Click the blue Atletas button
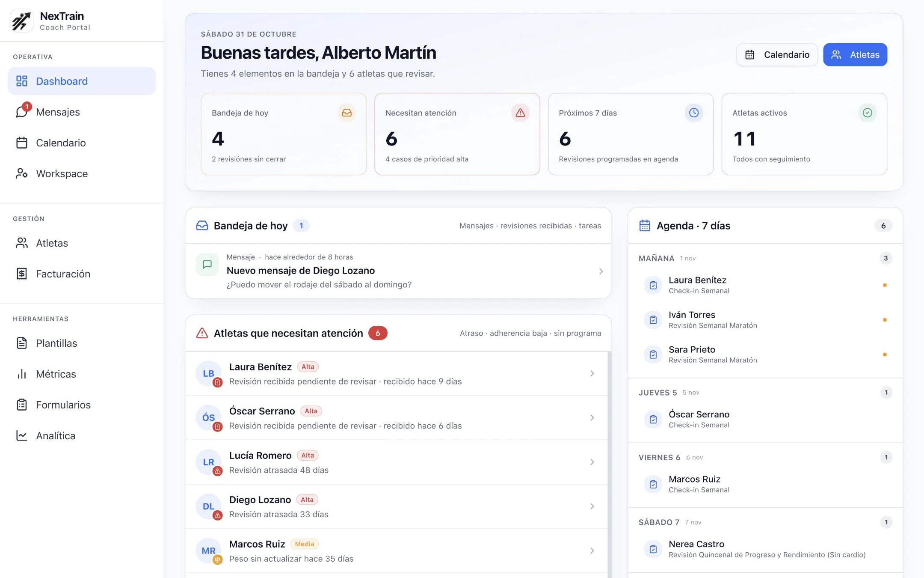This screenshot has height=578, width=924. 855,55
